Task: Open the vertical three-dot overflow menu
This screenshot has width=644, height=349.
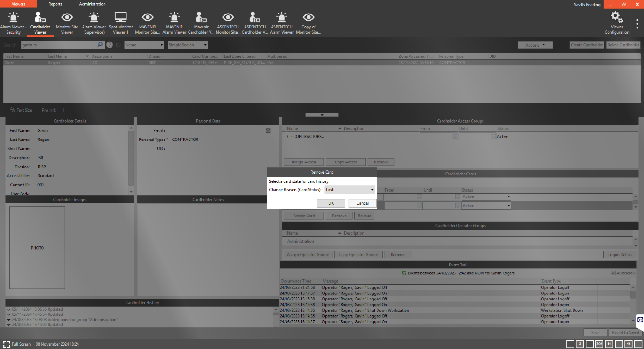Action: click(x=637, y=23)
